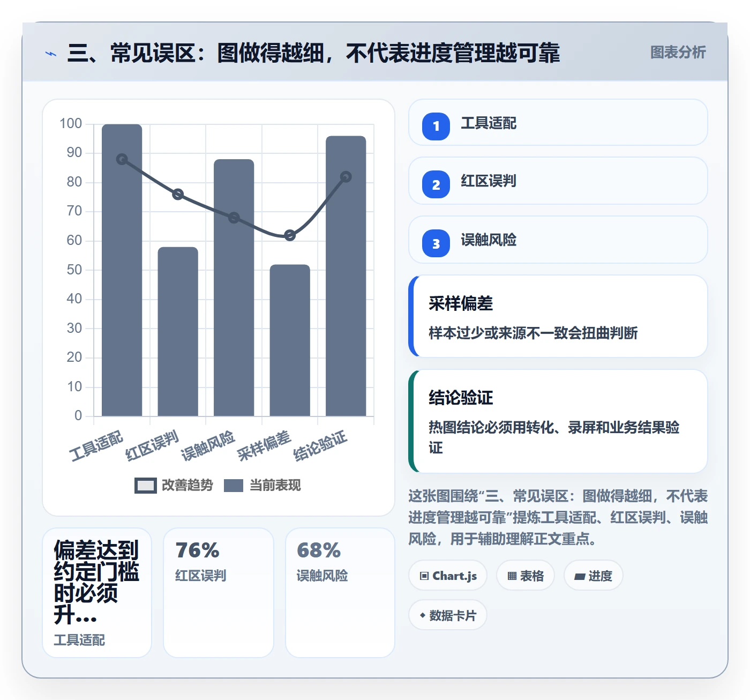Screen dimensions: 750x700
Task: Click the 偏差达到约定门槛 stat card
Action: click(x=97, y=593)
